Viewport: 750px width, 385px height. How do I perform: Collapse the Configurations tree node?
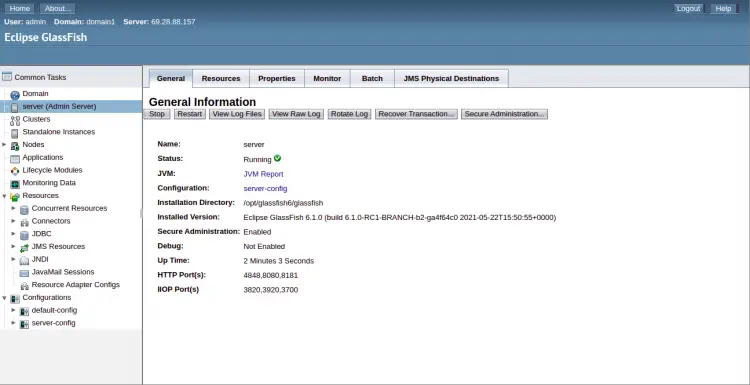(4, 297)
